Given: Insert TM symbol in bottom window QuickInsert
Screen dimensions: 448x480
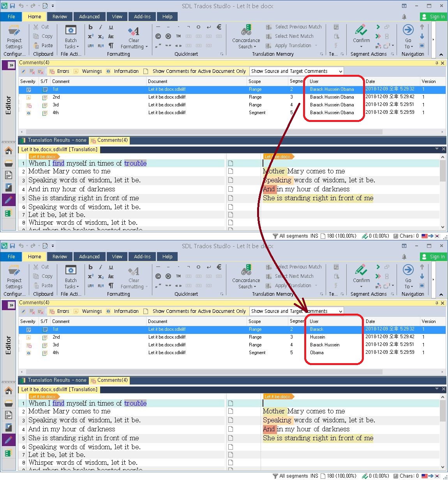Looking at the screenshot, I should (x=178, y=276).
